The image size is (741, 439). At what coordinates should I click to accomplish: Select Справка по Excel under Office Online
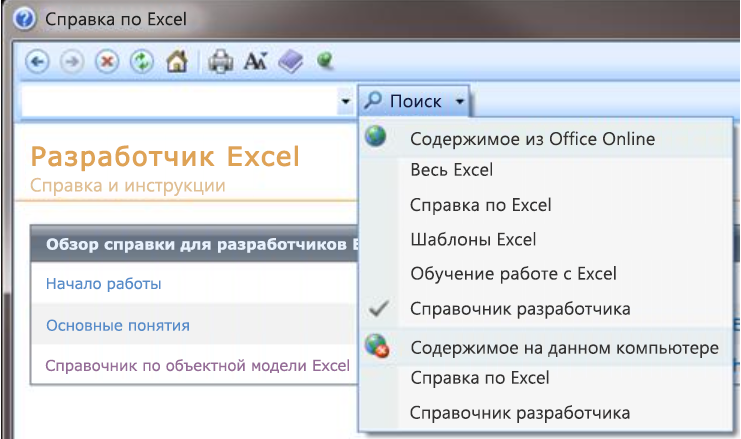[x=480, y=205]
